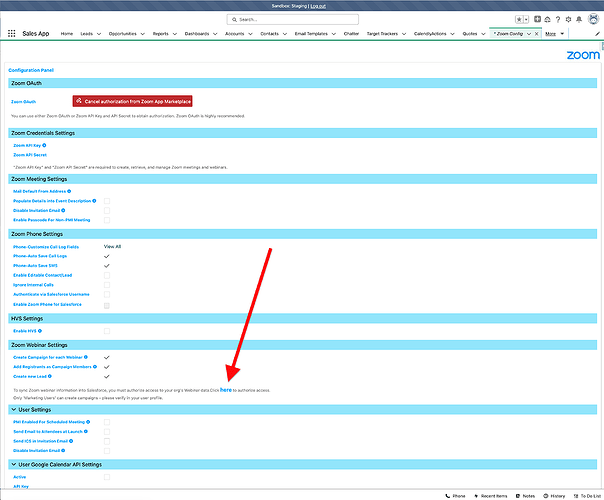Click info icon for PMI Enabled For Scheduled Meeting
604x500 pixels.
88,422
